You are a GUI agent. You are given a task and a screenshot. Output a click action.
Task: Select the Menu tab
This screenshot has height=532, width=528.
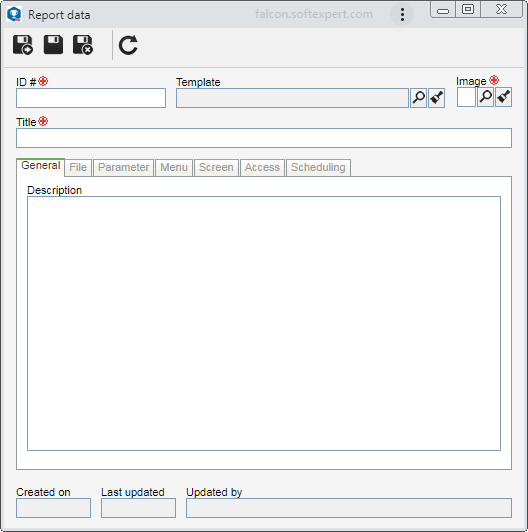(x=174, y=167)
